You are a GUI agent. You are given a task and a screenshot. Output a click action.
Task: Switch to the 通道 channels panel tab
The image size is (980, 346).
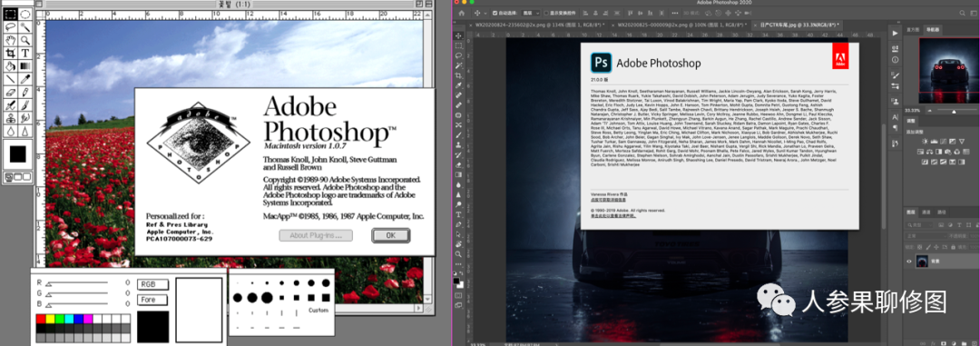click(x=926, y=213)
